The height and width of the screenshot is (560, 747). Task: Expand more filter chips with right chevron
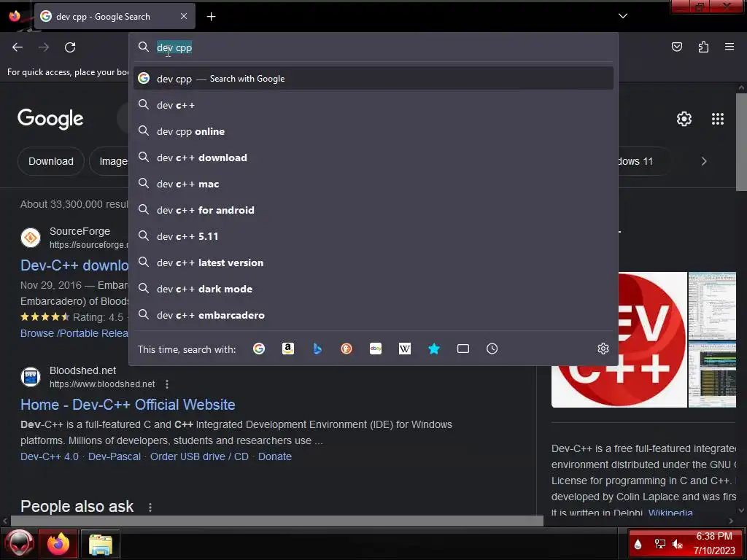pos(704,161)
